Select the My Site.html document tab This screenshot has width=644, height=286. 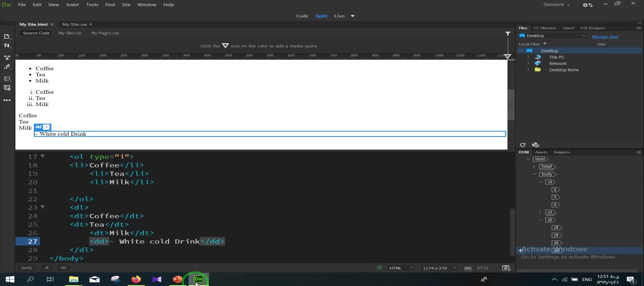[x=33, y=24]
